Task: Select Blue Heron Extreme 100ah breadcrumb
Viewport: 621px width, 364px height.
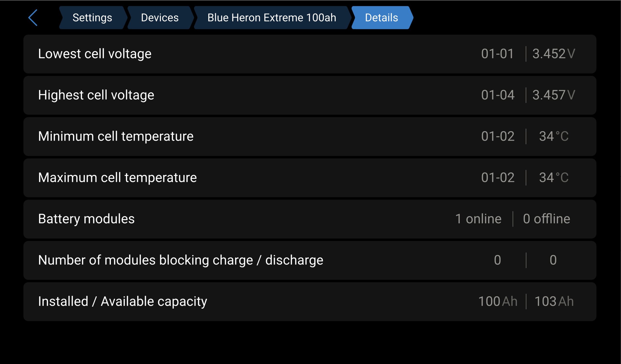Action: (x=271, y=18)
